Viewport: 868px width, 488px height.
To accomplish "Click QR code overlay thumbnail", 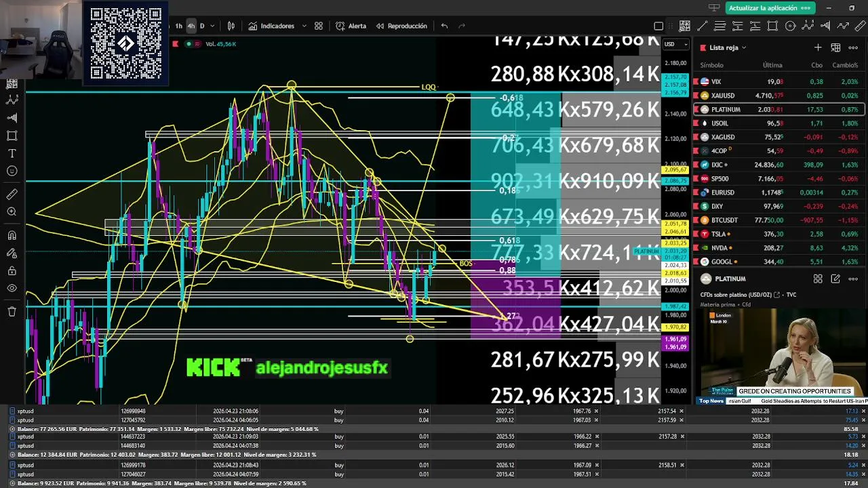I will click(x=126, y=43).
